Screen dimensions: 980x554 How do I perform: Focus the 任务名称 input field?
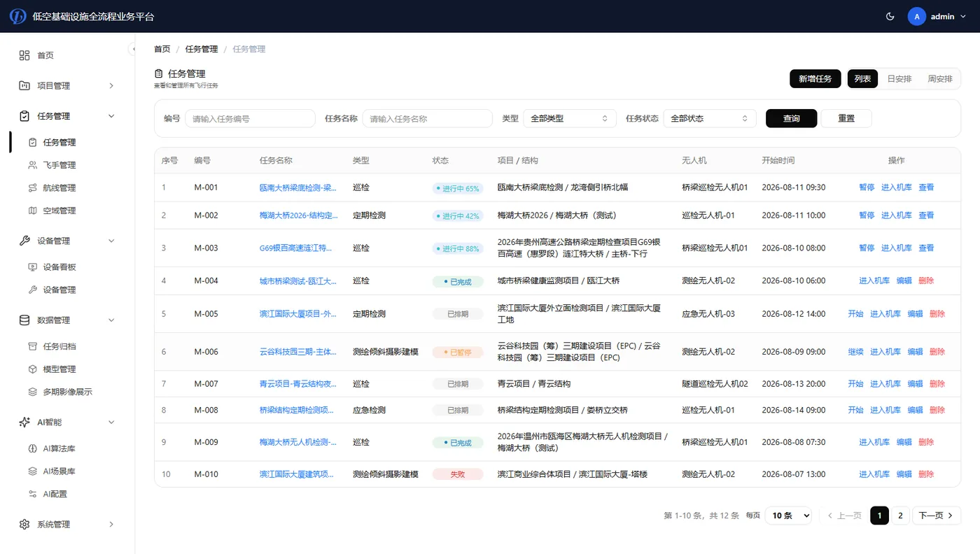428,118
